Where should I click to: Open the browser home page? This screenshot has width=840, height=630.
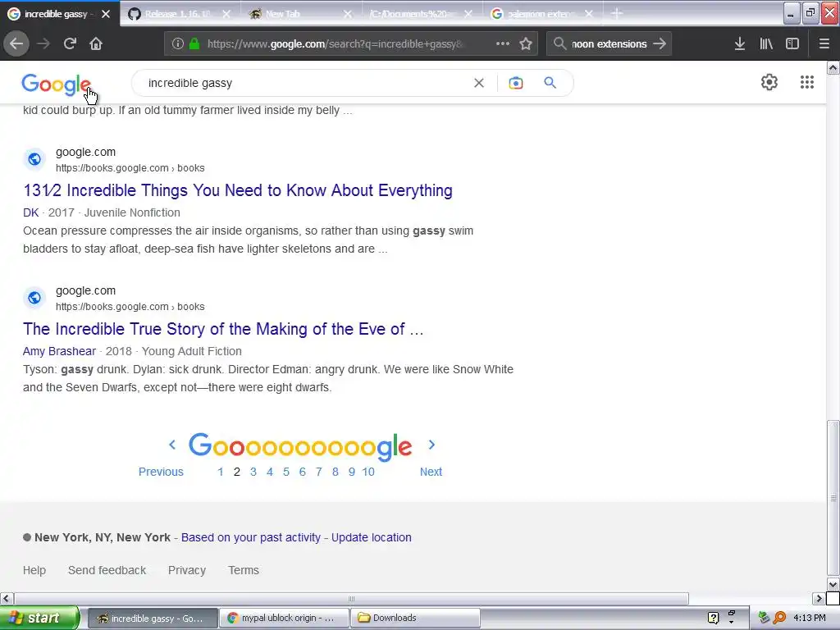click(96, 43)
